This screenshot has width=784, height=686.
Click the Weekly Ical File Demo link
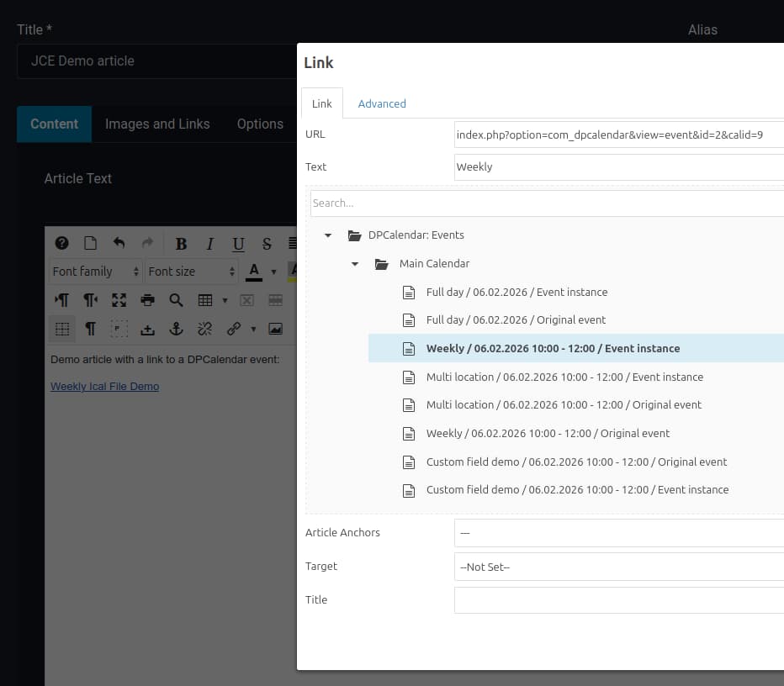[104, 387]
